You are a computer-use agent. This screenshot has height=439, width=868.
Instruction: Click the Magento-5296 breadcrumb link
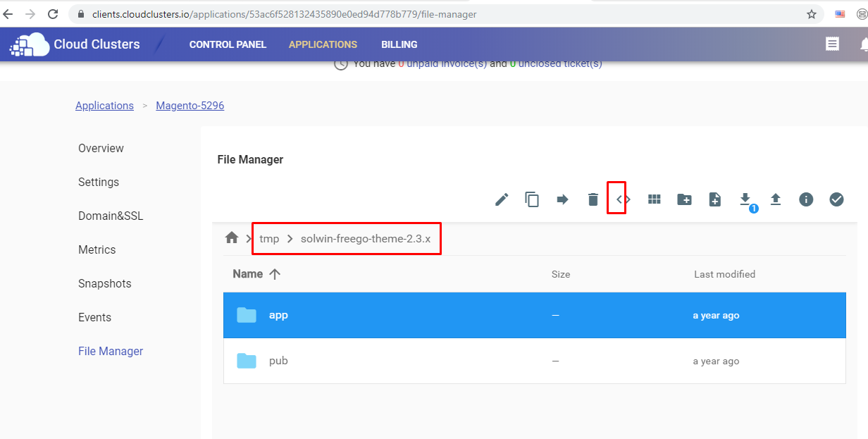[190, 106]
